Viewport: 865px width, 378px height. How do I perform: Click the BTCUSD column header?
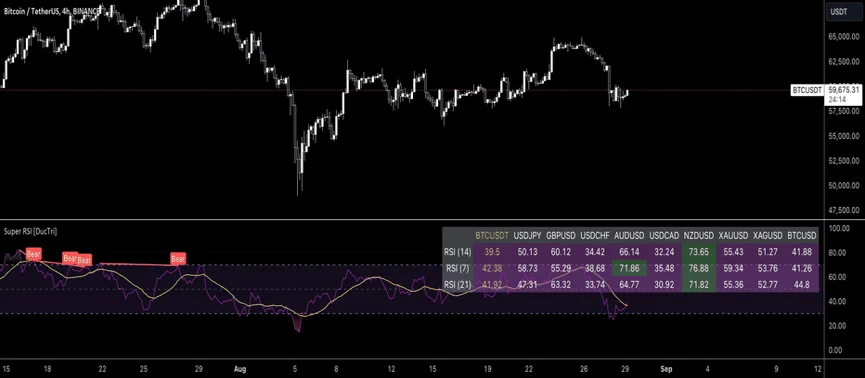(x=802, y=236)
